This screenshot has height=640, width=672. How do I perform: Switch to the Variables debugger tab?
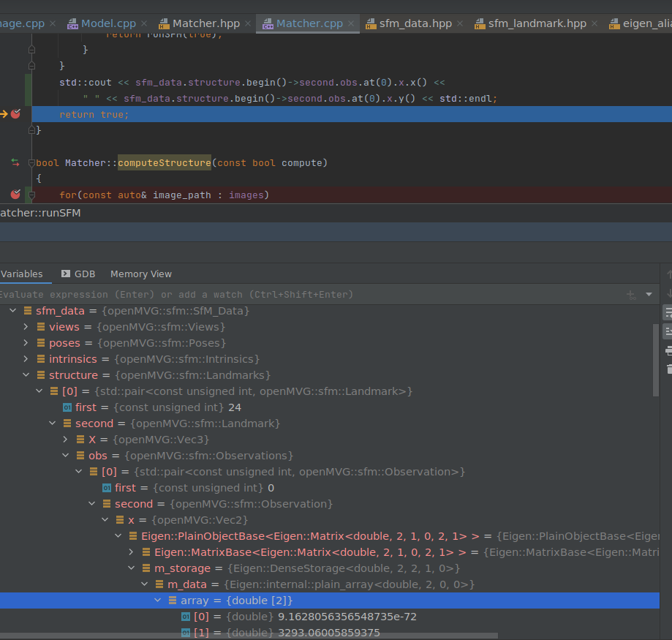point(21,274)
